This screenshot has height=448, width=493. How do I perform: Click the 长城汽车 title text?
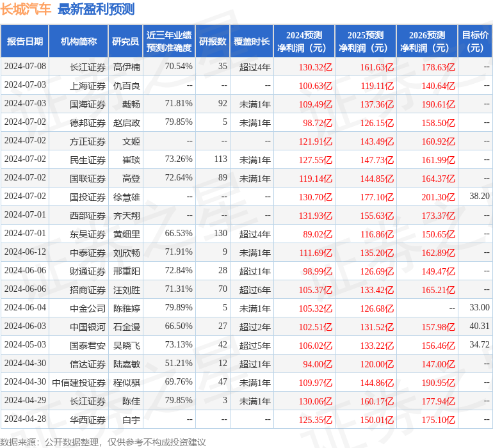26,9
